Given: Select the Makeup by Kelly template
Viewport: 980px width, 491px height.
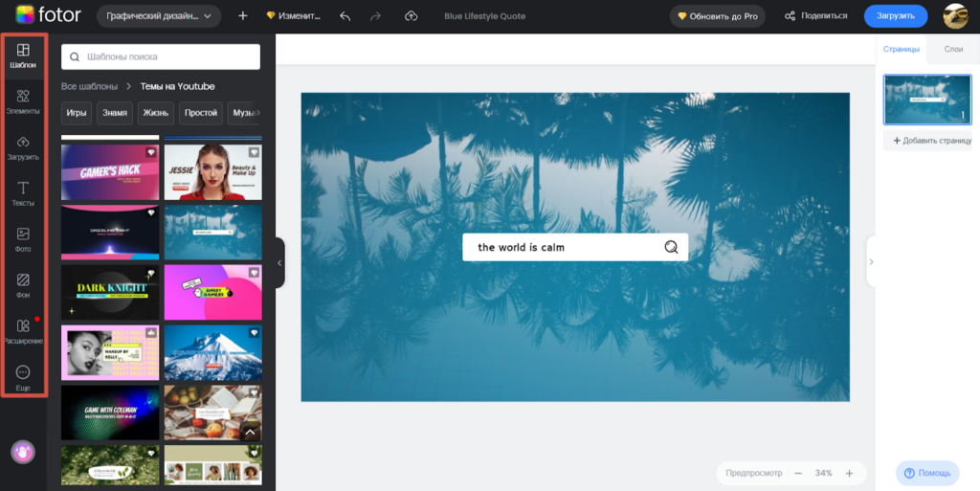Looking at the screenshot, I should point(110,352).
